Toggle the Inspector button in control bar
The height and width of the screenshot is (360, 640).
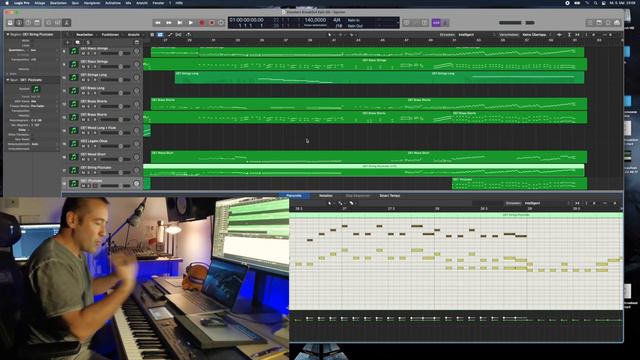pyautogui.click(x=19, y=23)
